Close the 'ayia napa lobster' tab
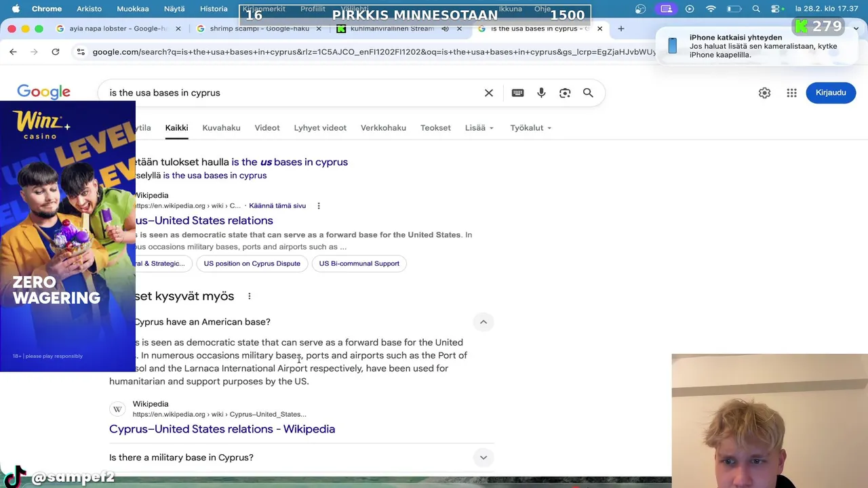868x488 pixels. (x=178, y=28)
